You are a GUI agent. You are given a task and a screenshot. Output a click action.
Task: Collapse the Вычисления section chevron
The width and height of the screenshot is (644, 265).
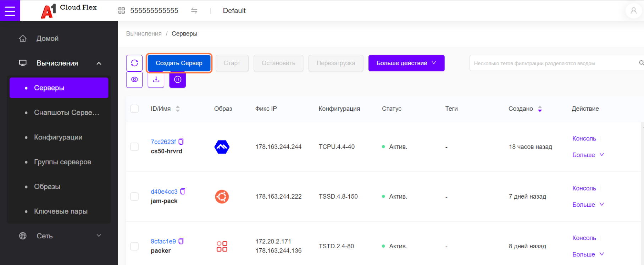(99, 64)
